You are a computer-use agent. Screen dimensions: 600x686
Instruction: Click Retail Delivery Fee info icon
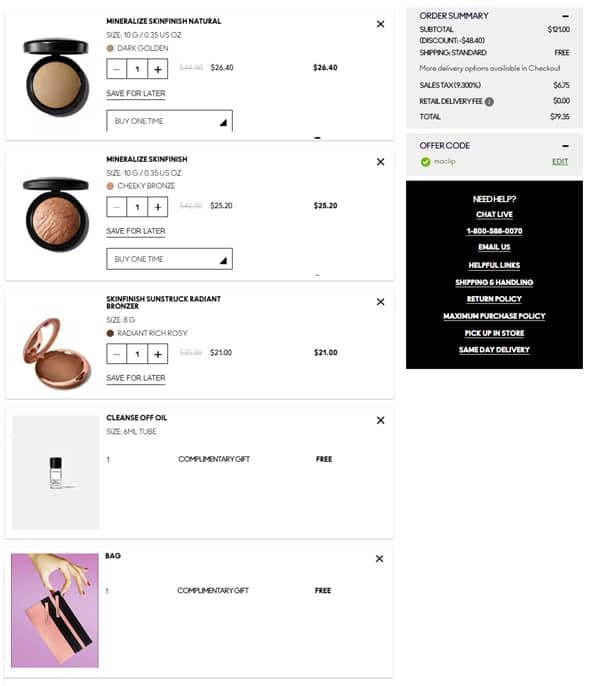click(489, 102)
